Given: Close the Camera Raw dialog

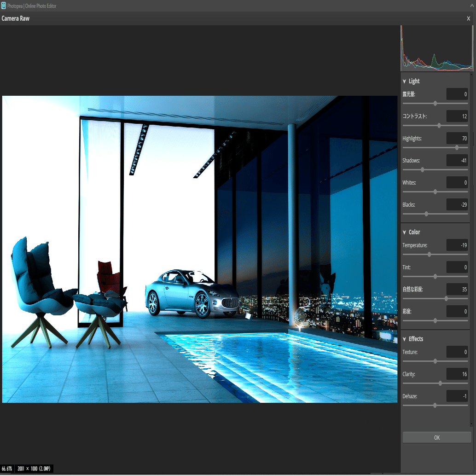Looking at the screenshot, I should (469, 18).
